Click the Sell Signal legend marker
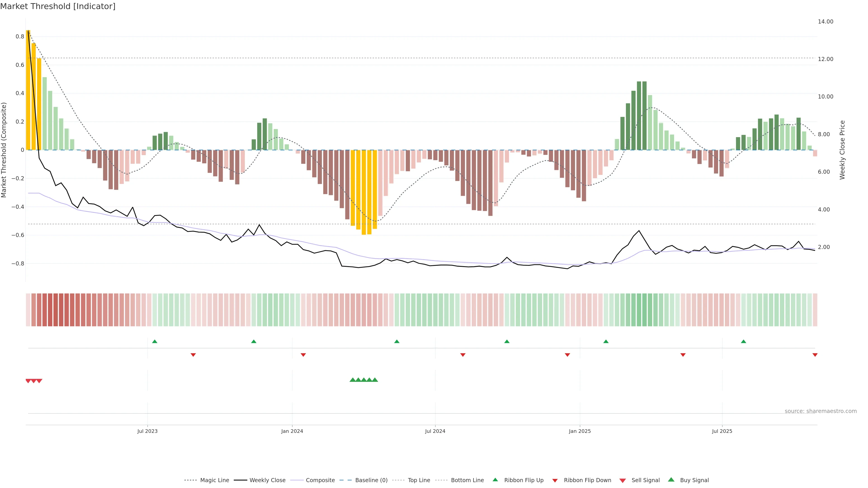 623,481
